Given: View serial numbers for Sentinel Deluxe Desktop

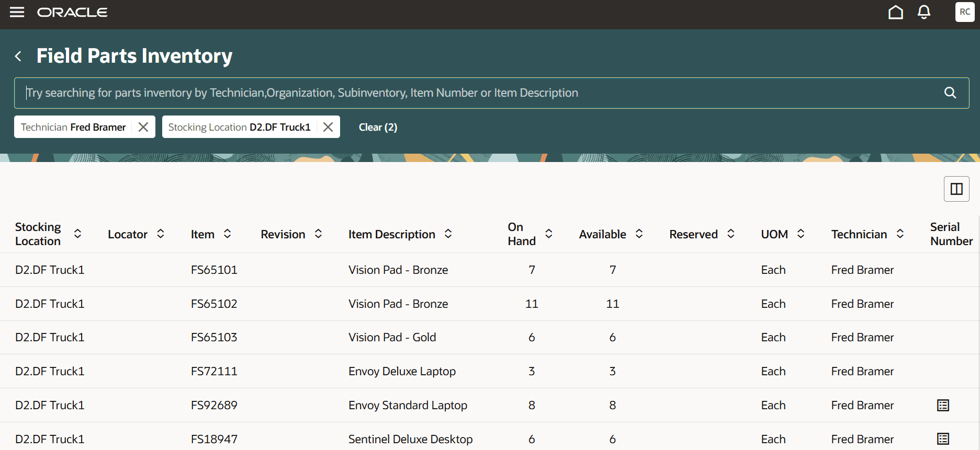Looking at the screenshot, I should [x=943, y=439].
